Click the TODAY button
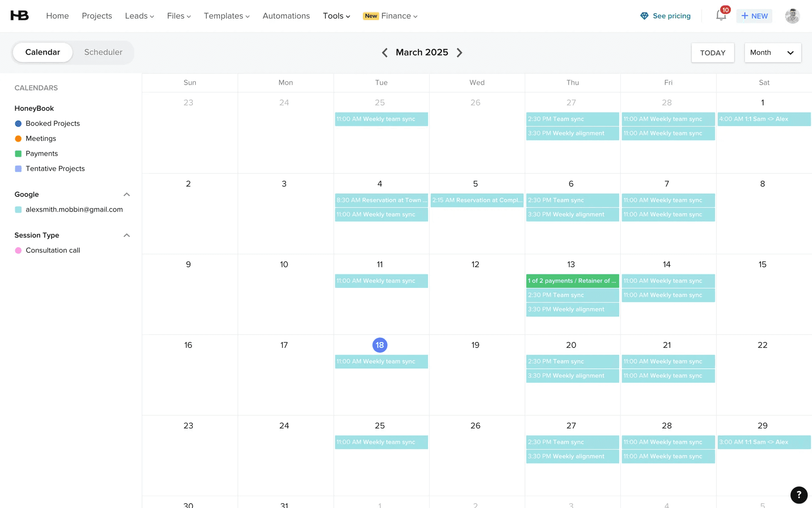This screenshot has height=508, width=812. (712, 53)
